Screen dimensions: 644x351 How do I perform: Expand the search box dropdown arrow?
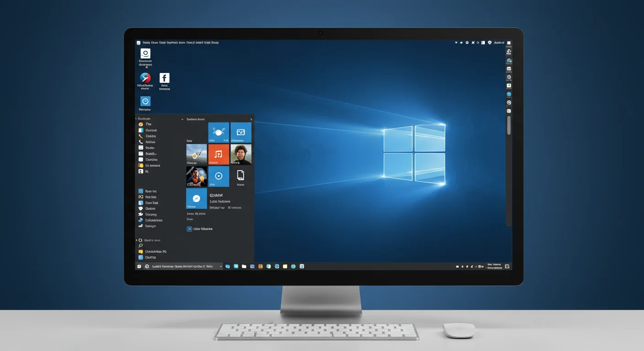point(220,266)
